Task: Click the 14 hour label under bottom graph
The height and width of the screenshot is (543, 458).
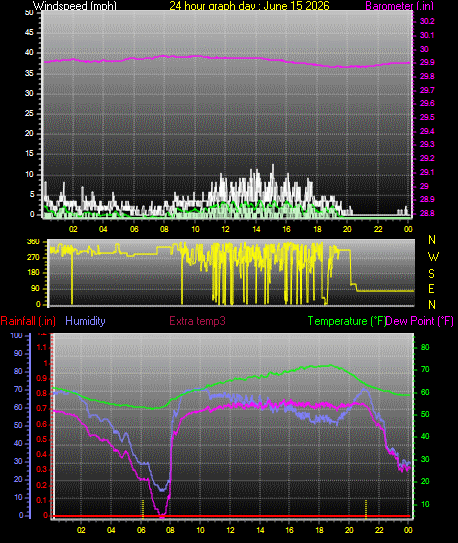Action: [x=260, y=530]
